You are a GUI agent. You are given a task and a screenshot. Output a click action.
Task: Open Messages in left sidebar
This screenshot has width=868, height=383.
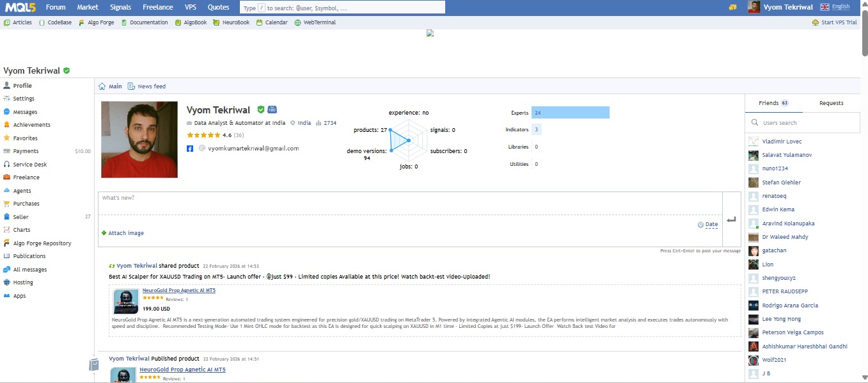coord(25,112)
